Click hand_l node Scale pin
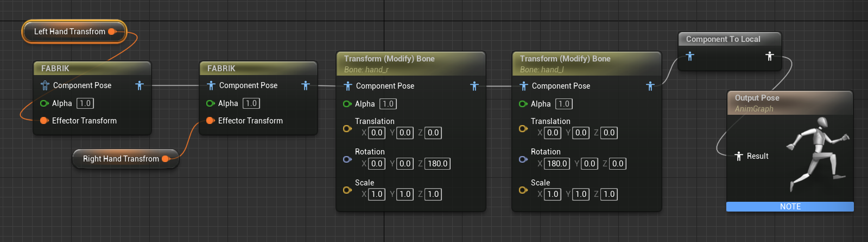The height and width of the screenshot is (242, 868). click(523, 190)
